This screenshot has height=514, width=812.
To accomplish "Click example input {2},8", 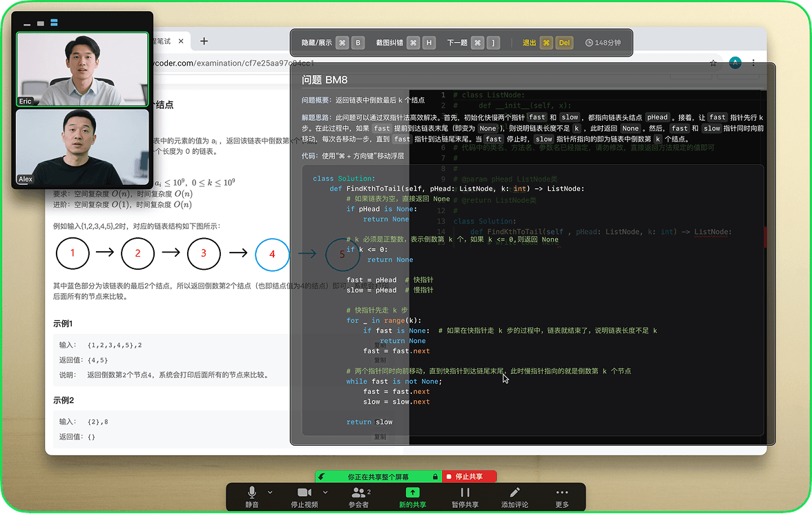I will coord(98,422).
